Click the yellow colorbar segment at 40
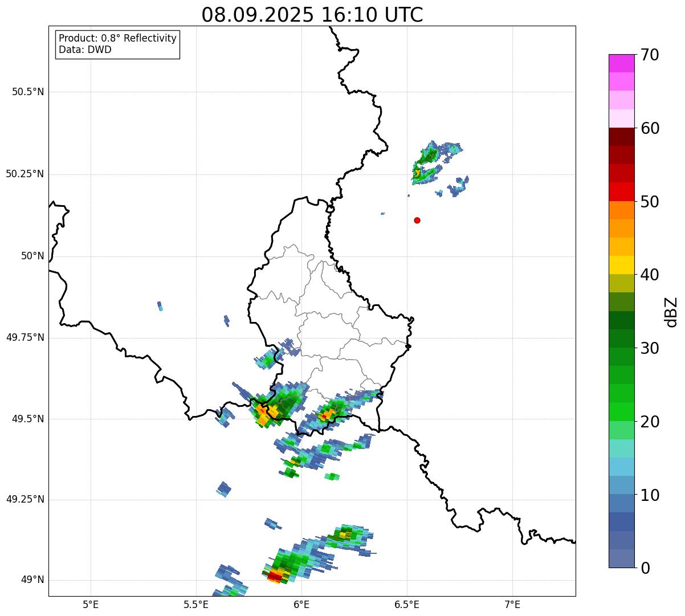Image resolution: width=685 pixels, height=616 pixels. pos(622,265)
